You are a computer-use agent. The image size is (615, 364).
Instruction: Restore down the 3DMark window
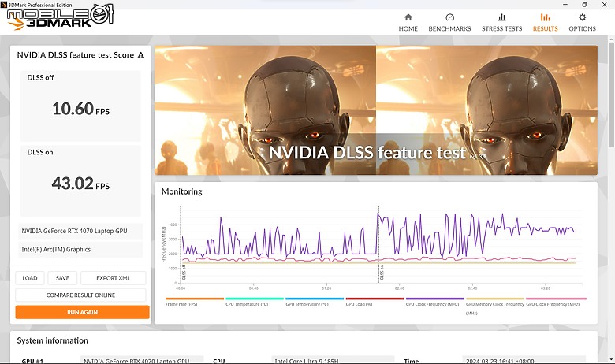point(584,5)
